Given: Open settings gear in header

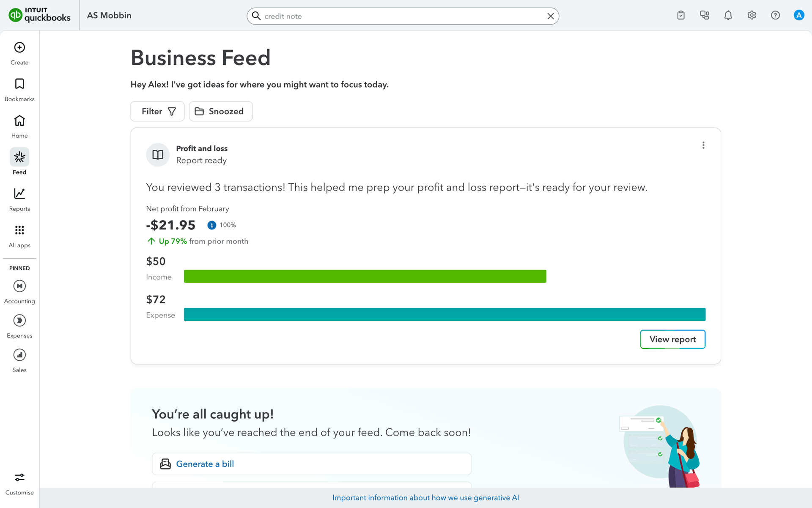Looking at the screenshot, I should [752, 15].
